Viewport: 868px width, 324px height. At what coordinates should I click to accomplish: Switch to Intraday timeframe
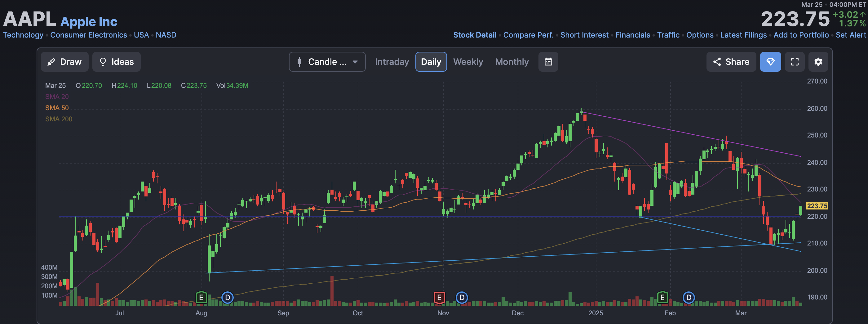click(x=392, y=62)
